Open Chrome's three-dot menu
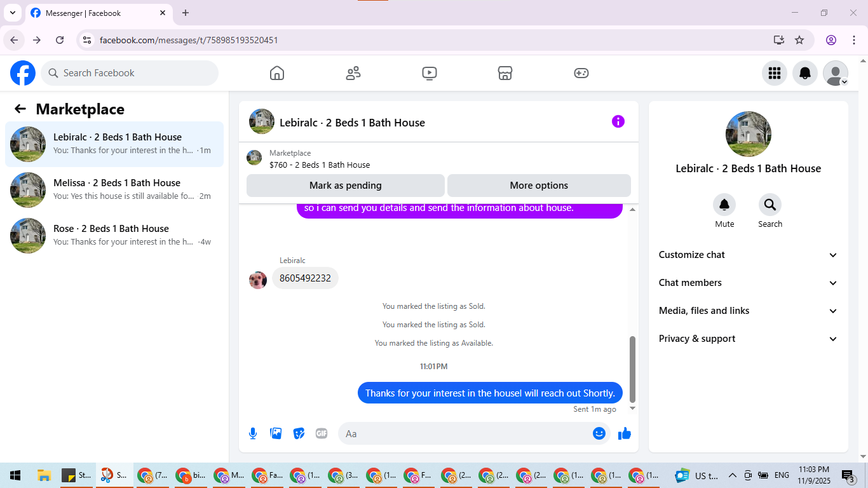Viewport: 868px width, 488px height. click(853, 40)
